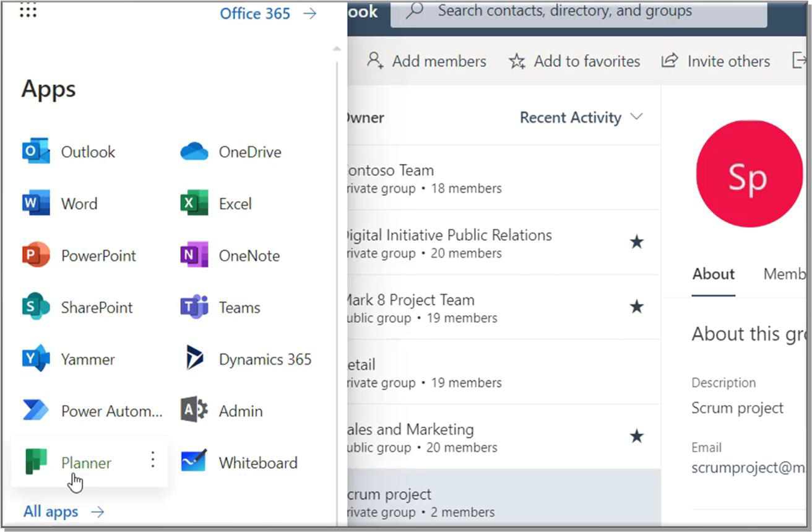Select the Digital Initiative Public Relations group
The height and width of the screenshot is (532, 812).
[504, 242]
